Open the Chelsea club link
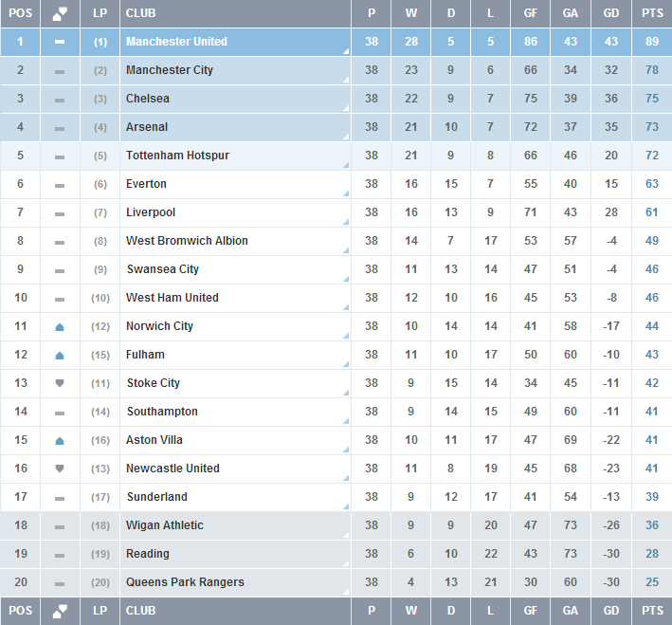Image resolution: width=672 pixels, height=625 pixels. [x=148, y=99]
